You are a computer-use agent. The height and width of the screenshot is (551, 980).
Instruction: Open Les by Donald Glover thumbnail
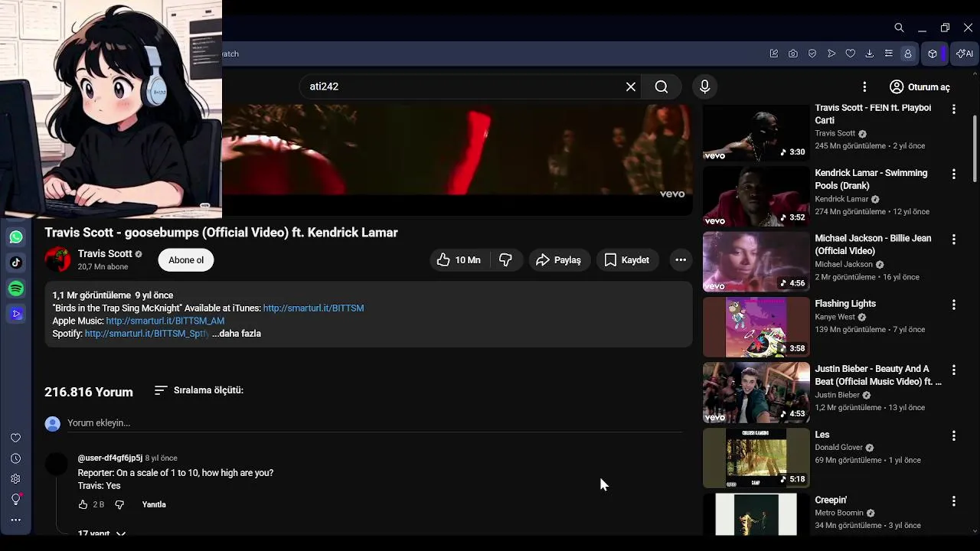(x=756, y=458)
